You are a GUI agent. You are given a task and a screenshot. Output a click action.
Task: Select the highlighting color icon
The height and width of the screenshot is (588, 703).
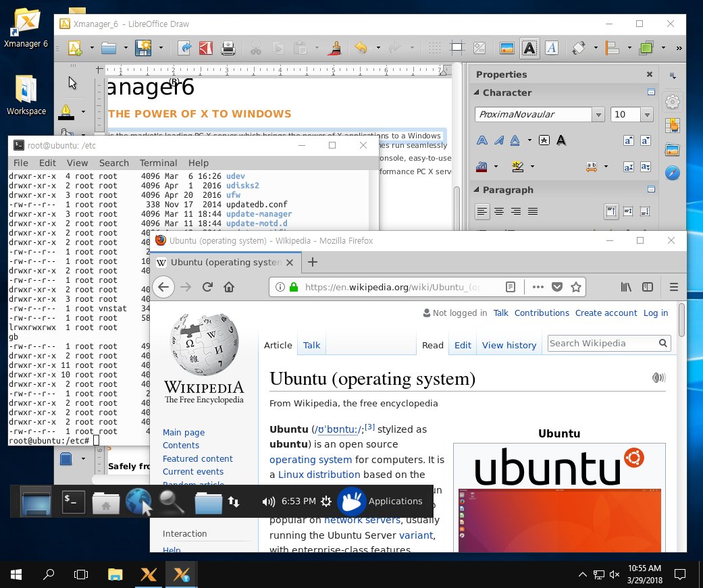tap(517, 167)
